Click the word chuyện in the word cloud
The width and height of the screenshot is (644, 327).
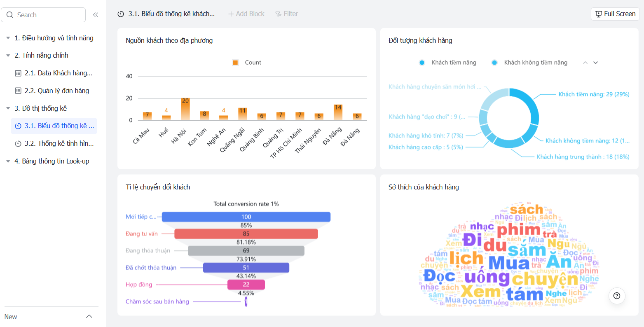545,279
